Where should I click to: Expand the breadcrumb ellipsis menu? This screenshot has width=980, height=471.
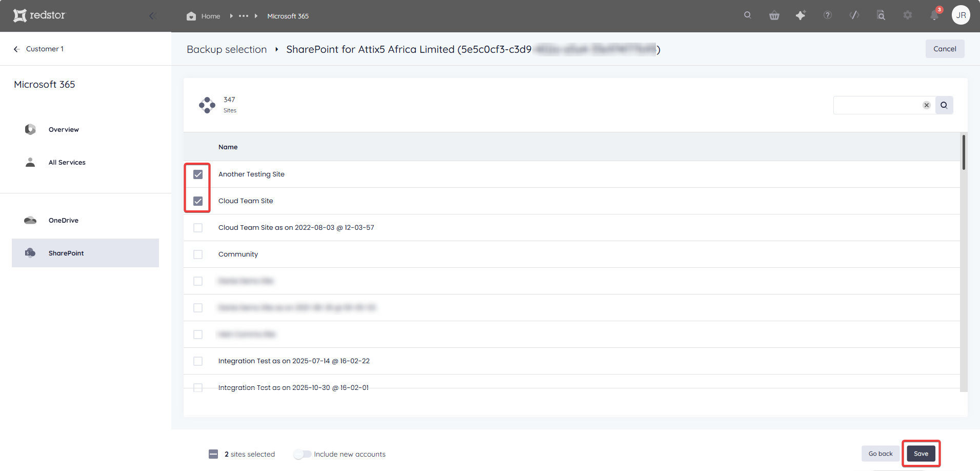click(244, 16)
